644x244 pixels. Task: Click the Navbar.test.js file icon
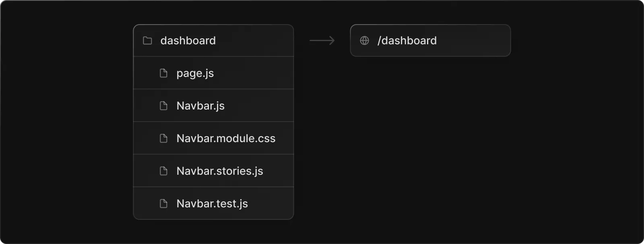pos(163,204)
